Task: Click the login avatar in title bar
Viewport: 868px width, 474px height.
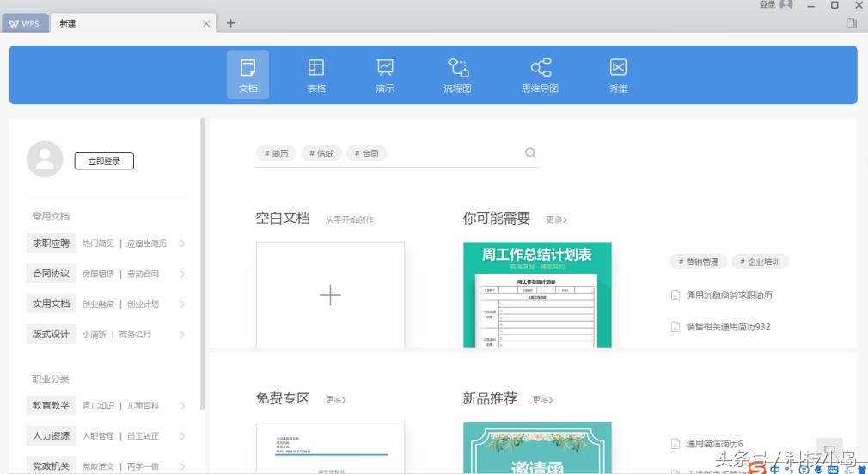Action: tap(786, 4)
